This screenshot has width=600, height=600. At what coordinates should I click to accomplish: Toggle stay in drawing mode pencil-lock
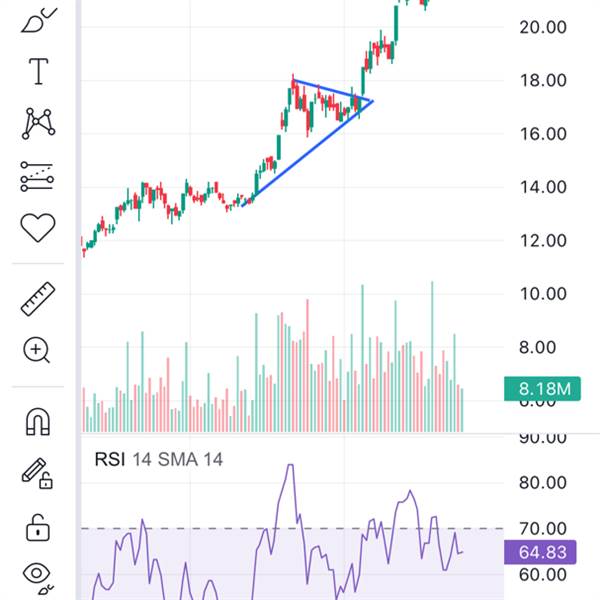click(x=37, y=473)
